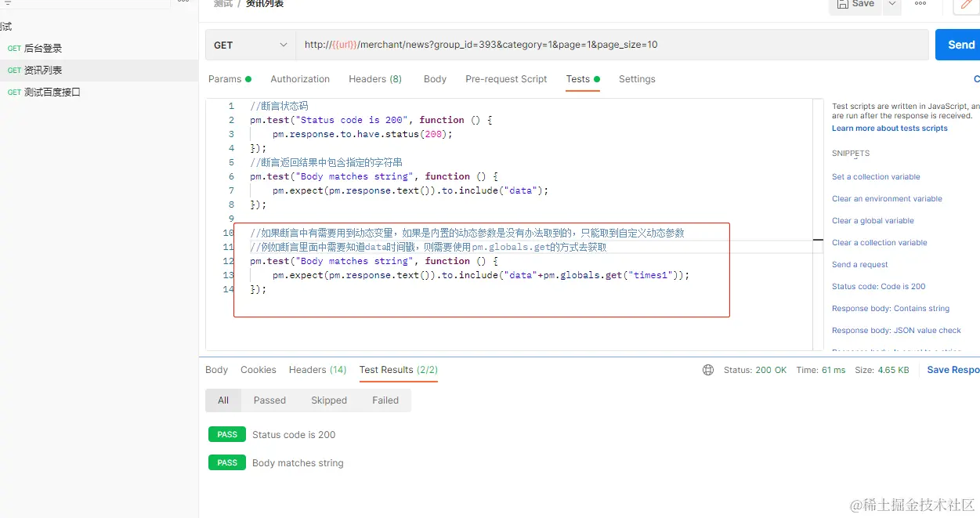Click the Save button
The width and height of the screenshot is (980, 518).
pyautogui.click(x=855, y=5)
